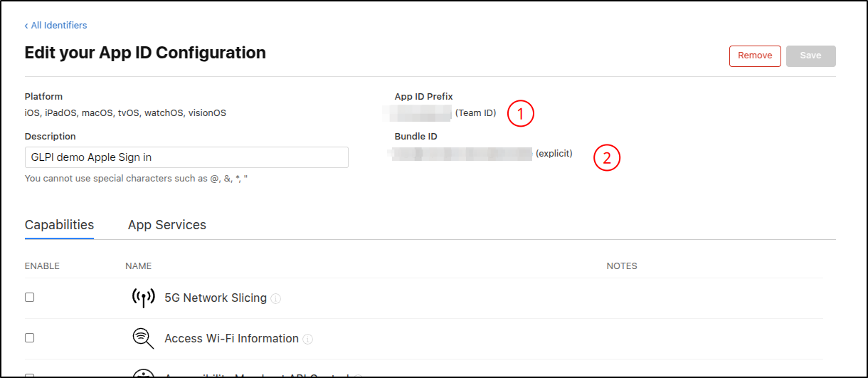This screenshot has width=868, height=378.
Task: Click the blurred App ID Prefix value
Action: click(x=417, y=113)
